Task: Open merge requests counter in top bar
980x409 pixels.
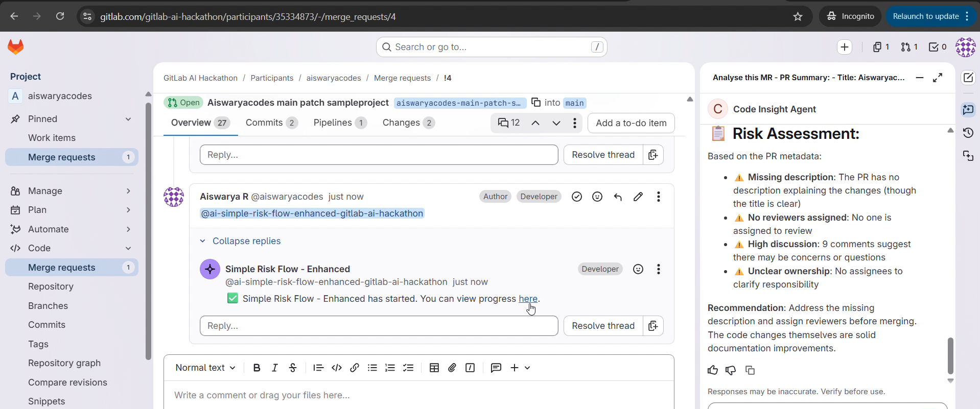Action: (x=909, y=47)
